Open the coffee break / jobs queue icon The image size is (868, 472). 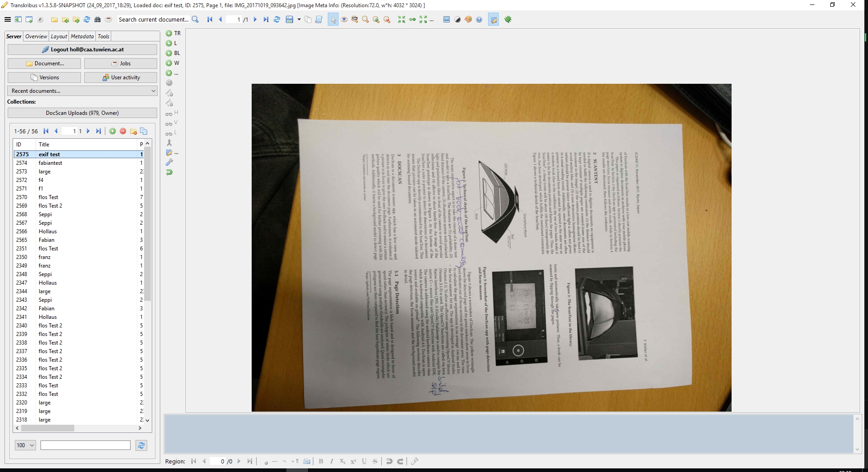tap(108, 19)
